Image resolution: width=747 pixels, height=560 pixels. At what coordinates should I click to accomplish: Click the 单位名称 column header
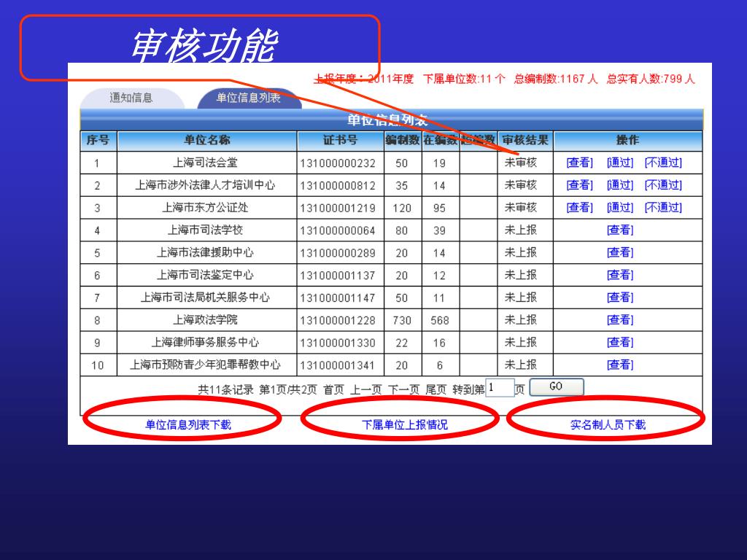206,141
